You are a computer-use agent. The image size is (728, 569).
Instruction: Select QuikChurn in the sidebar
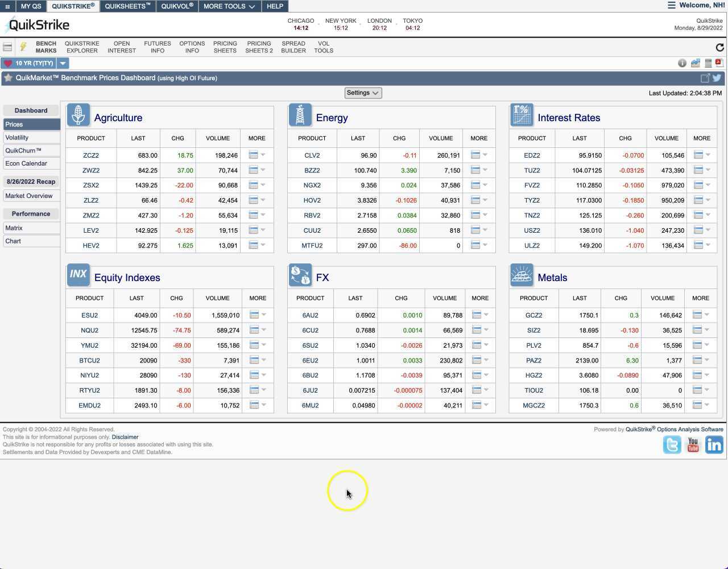coord(31,150)
